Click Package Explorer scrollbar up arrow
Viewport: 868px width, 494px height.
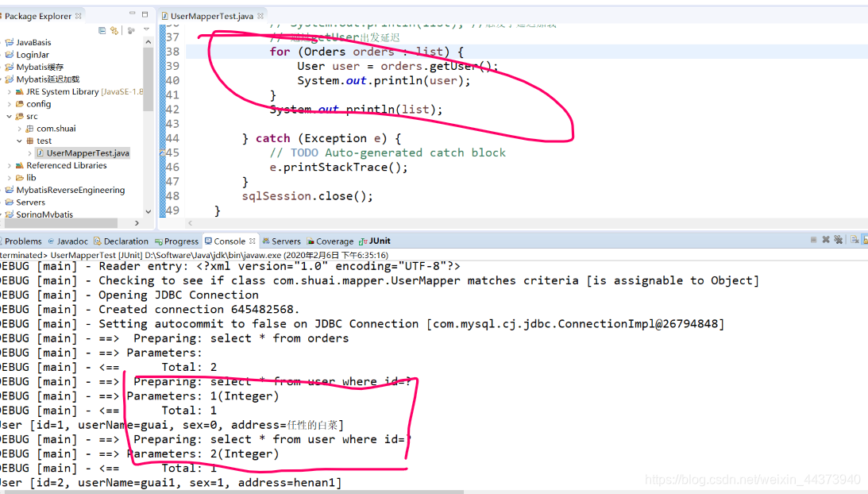coord(148,41)
